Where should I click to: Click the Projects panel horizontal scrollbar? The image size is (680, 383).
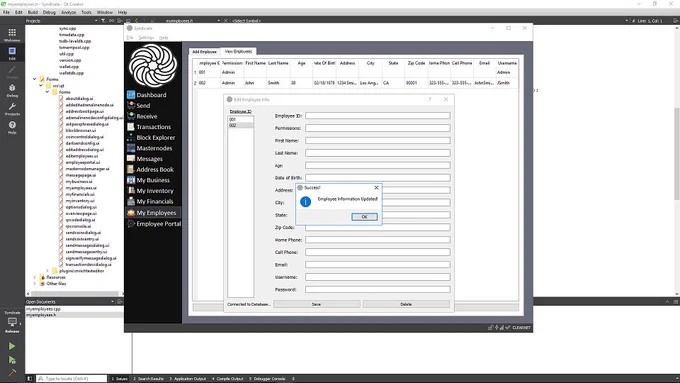pyautogui.click(x=75, y=294)
